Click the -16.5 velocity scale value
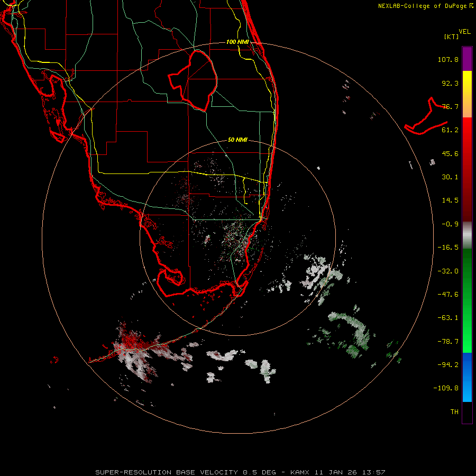This screenshot has height=476, width=476. tap(448, 248)
